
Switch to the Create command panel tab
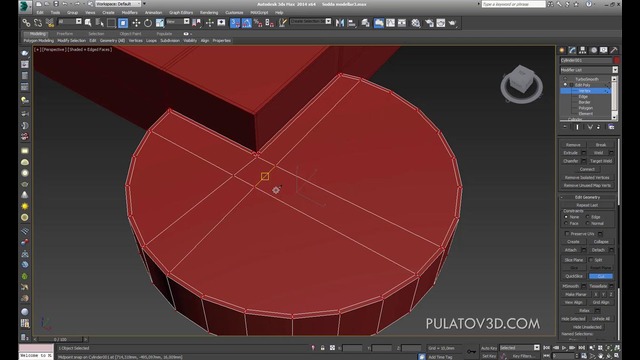562,50
